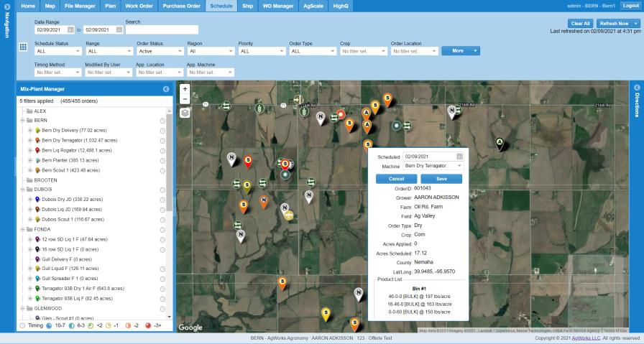
Task: Collapse the FONDA folder in the tree
Action: pos(22,230)
